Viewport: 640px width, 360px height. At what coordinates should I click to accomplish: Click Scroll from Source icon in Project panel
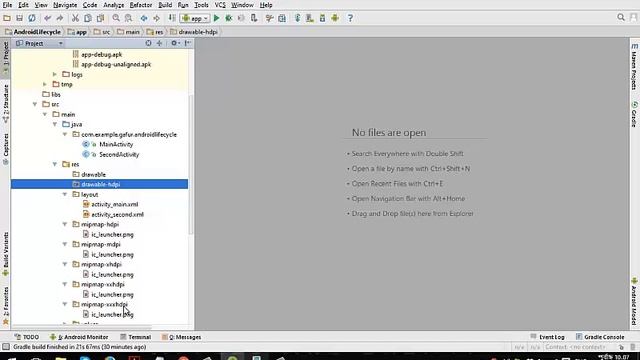148,43
